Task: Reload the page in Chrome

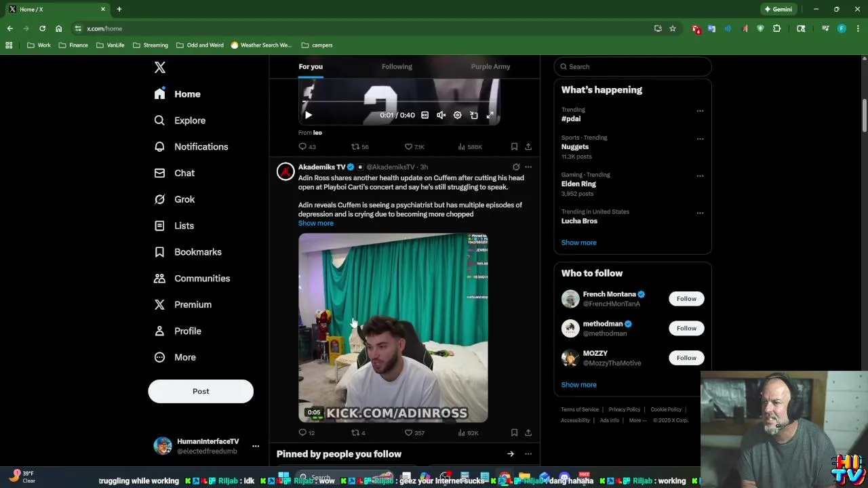Action: point(42,28)
